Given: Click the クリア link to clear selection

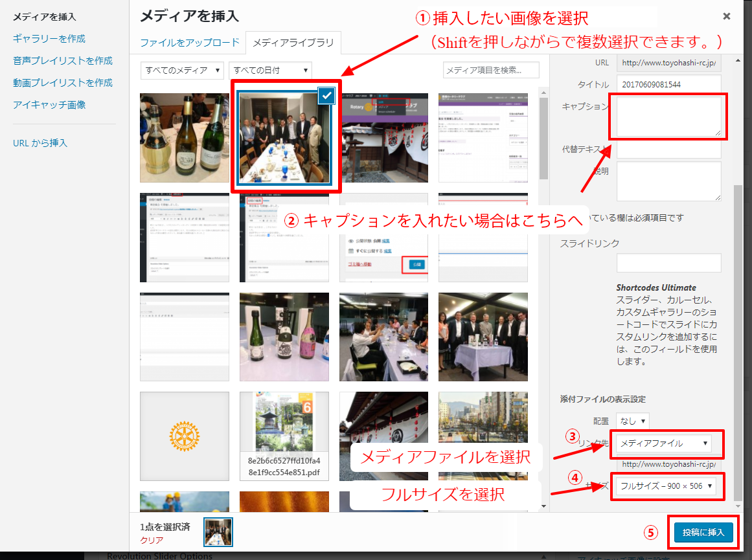Looking at the screenshot, I should click(x=152, y=540).
